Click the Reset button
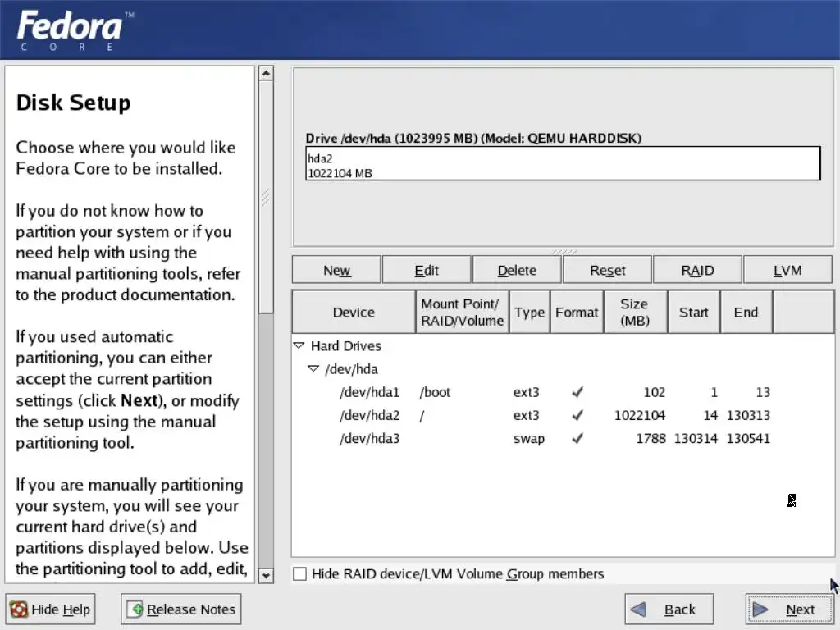This screenshot has width=840, height=630. point(608,270)
